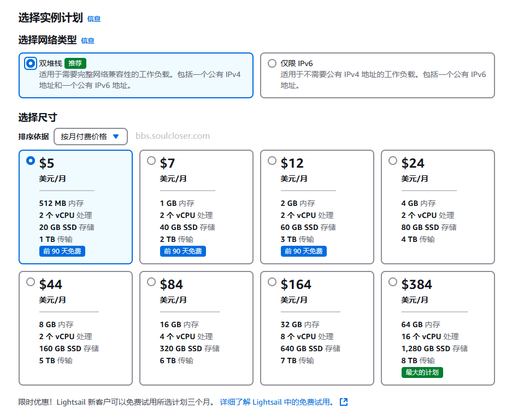Open the 按月付费价格 sort dropdown
The height and width of the screenshot is (420, 530).
(91, 137)
